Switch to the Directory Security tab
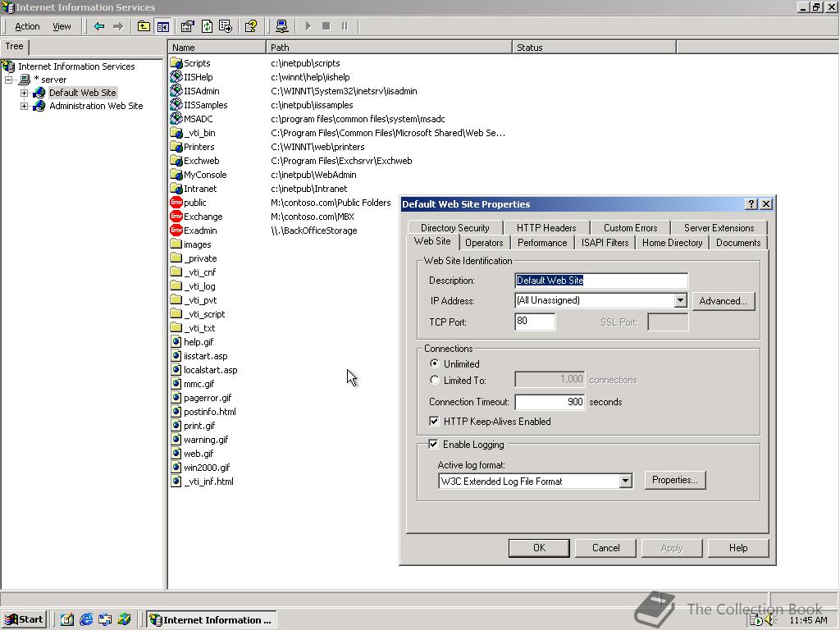The width and height of the screenshot is (840, 630). click(x=454, y=228)
